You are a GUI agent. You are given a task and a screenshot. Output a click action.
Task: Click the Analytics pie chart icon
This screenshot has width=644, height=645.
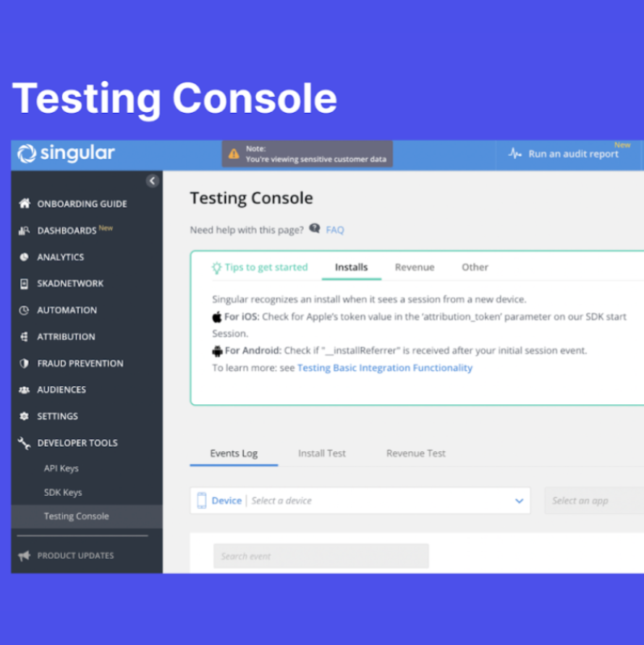pos(25,257)
